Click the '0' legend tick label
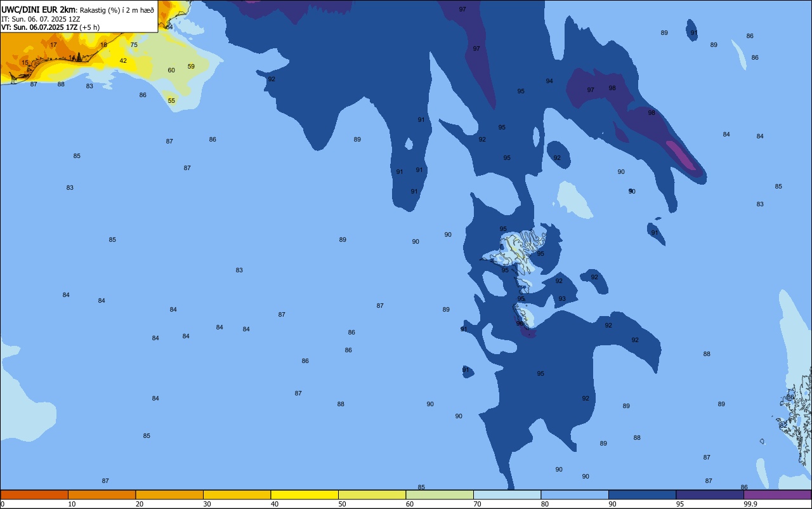The width and height of the screenshot is (812, 509). pyautogui.click(x=3, y=504)
